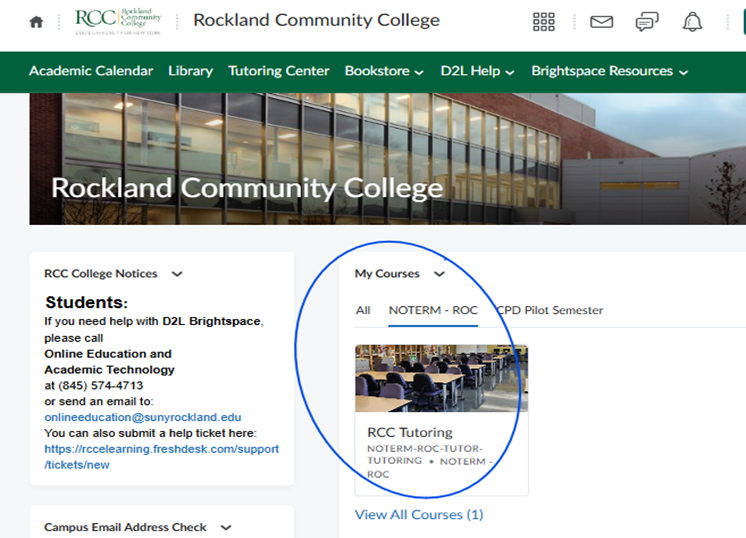The width and height of the screenshot is (746, 538).
Task: Click the onlineeducation@sunyrockland.edu email link
Action: point(143,417)
